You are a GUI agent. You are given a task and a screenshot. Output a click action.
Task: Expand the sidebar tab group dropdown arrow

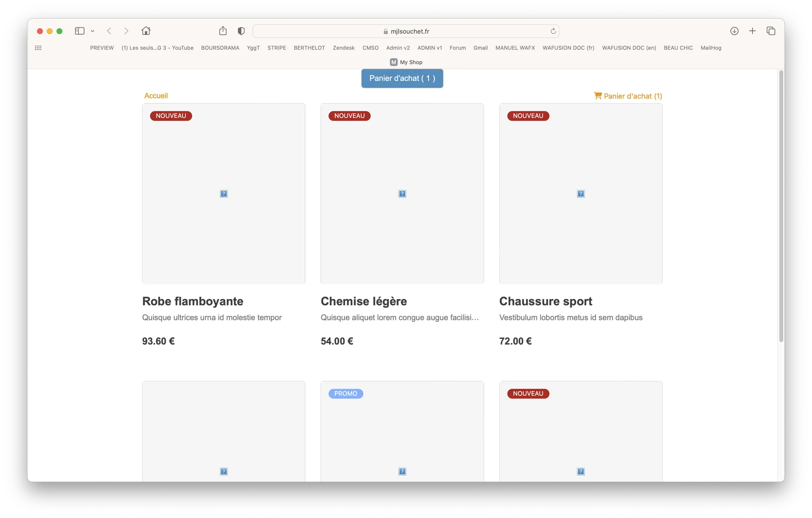pos(92,31)
